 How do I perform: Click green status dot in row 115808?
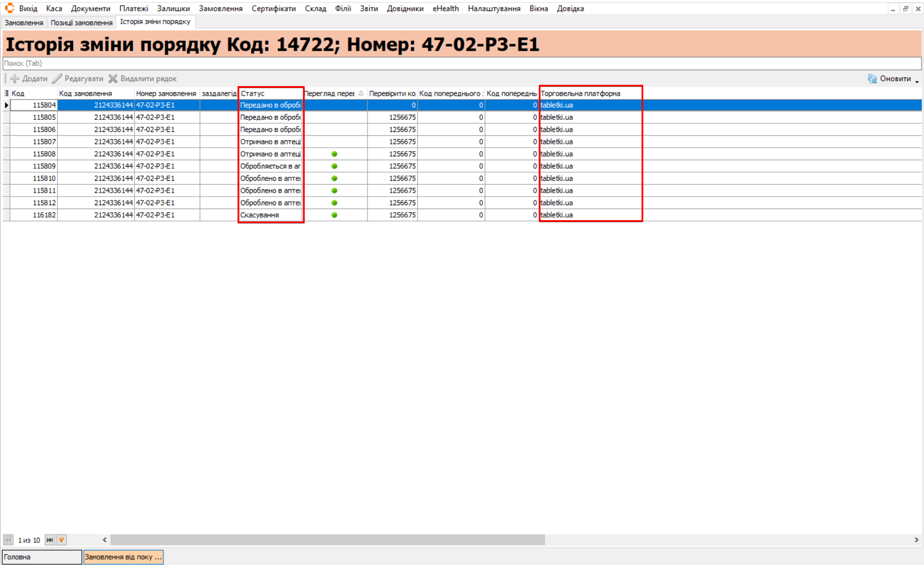click(x=334, y=154)
